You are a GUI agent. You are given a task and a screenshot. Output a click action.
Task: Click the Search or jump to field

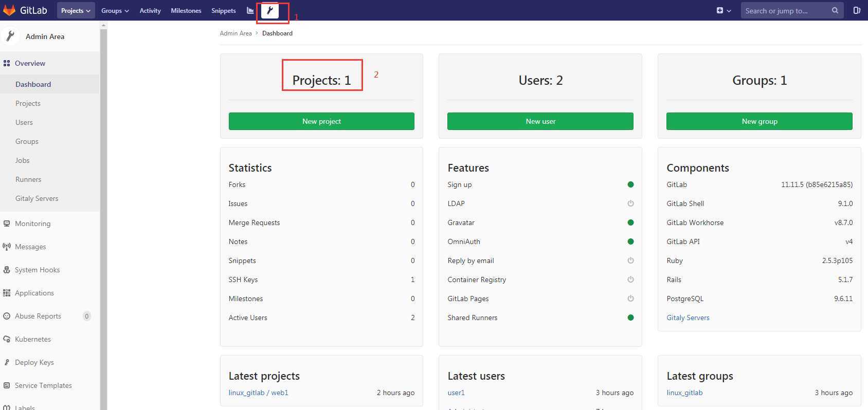[x=792, y=10]
